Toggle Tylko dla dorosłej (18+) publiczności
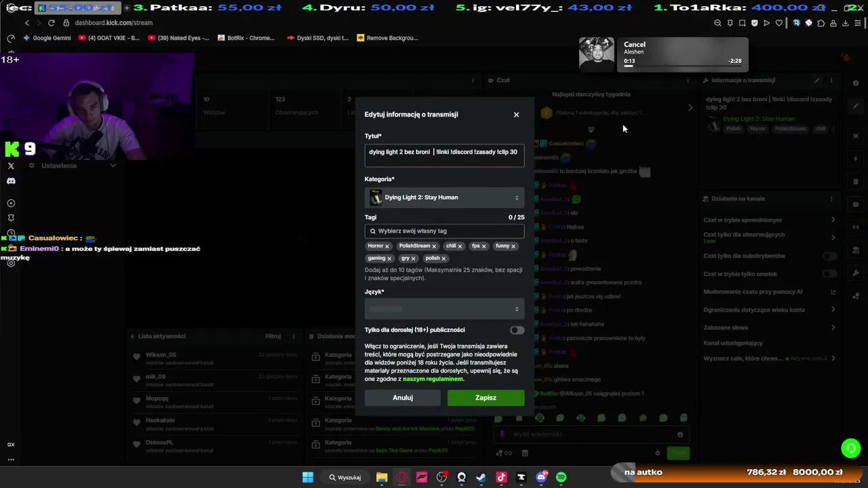868x488 pixels. (x=517, y=330)
